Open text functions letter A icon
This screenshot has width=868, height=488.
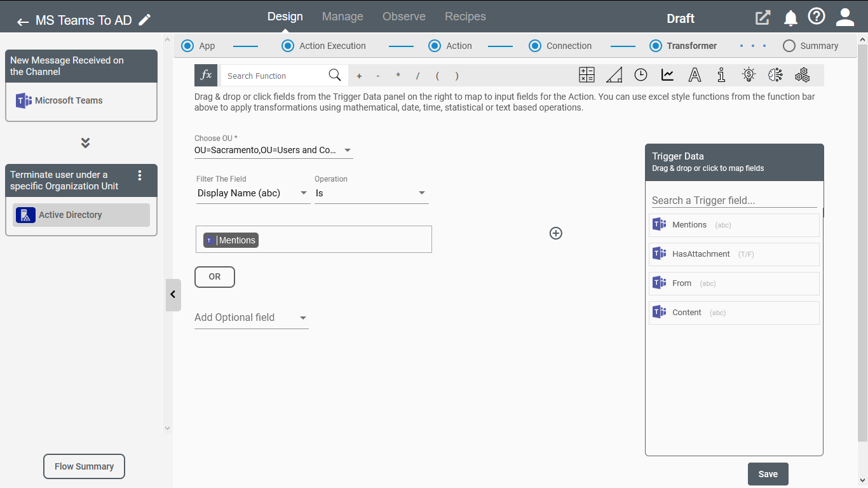coord(695,75)
